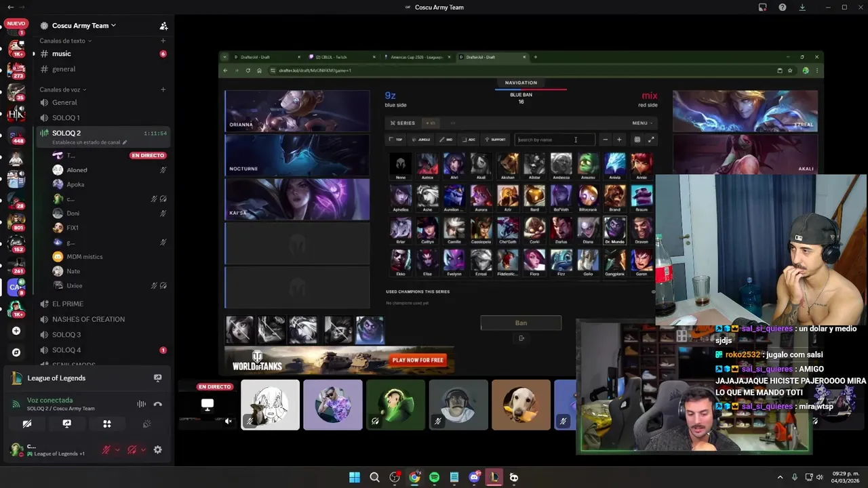Open microphone input options arrow

click(117, 449)
